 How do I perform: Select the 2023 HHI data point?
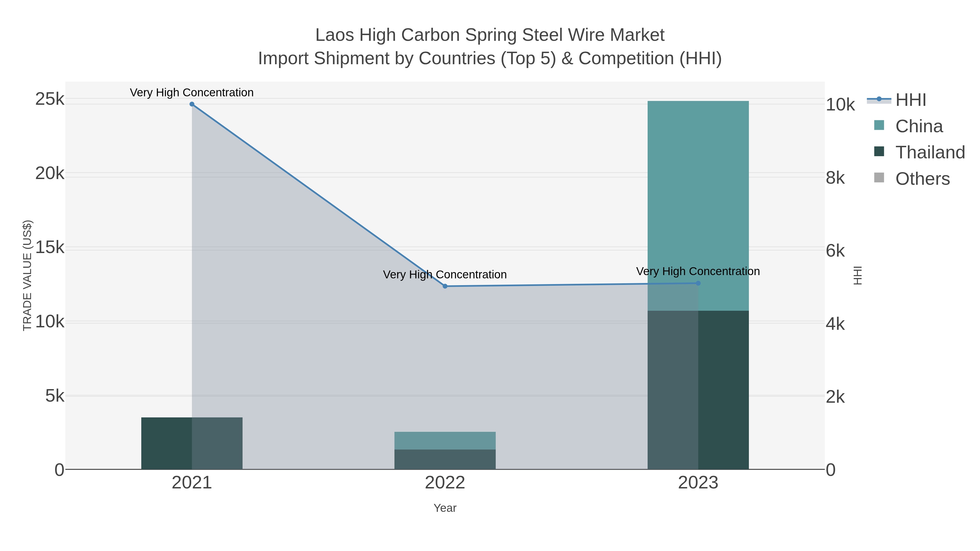pyautogui.click(x=698, y=283)
